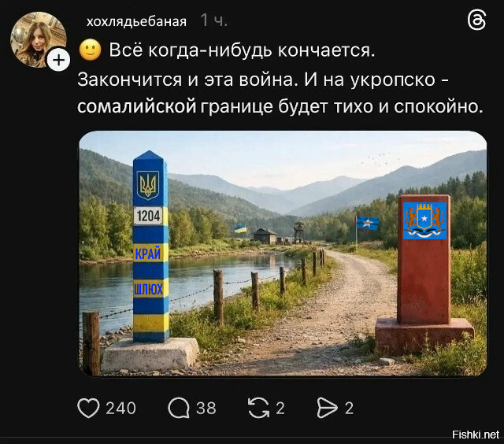Screen dimensions: 504x444
Task: View the 240 likes count
Action: pos(120,409)
